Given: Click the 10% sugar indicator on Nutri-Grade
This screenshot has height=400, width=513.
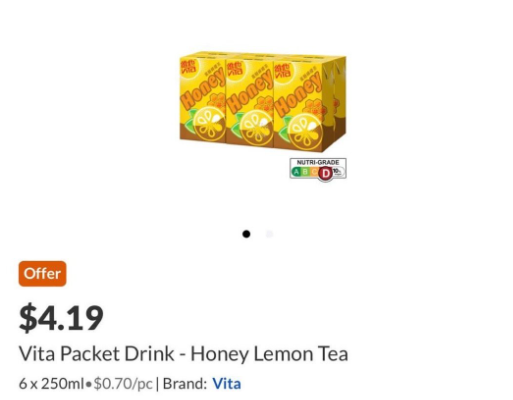Looking at the screenshot, I should click(338, 171).
